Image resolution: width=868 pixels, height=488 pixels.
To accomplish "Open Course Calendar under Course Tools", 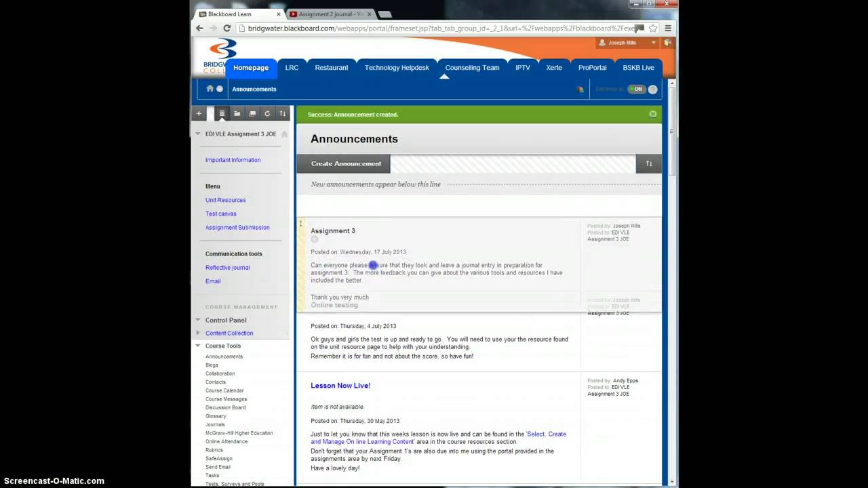I will pos(224,390).
